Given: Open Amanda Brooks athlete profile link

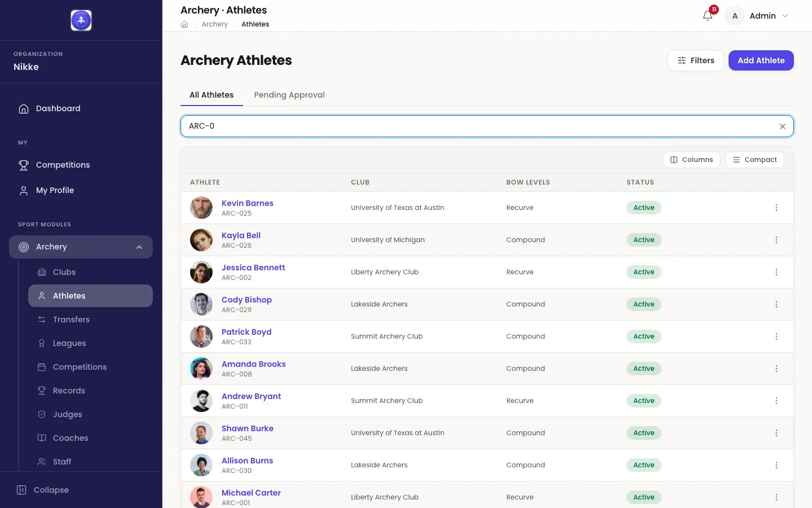Looking at the screenshot, I should click(x=254, y=364).
